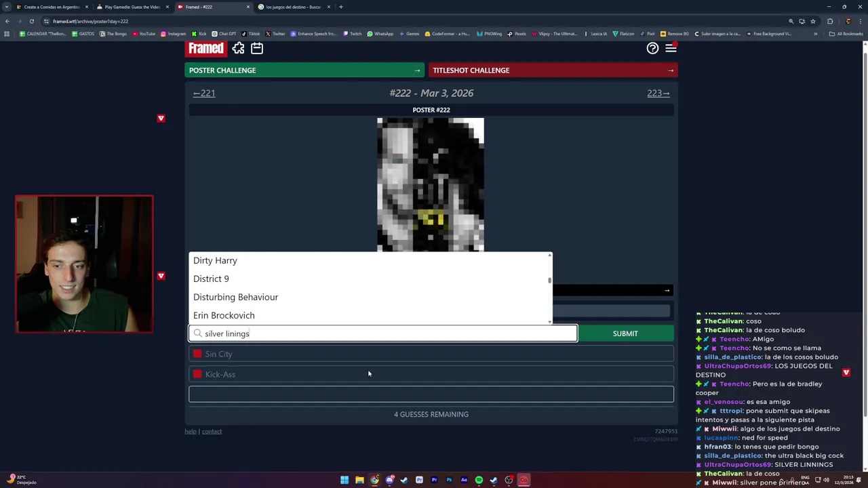Open the Remove BG bookmark

point(675,34)
